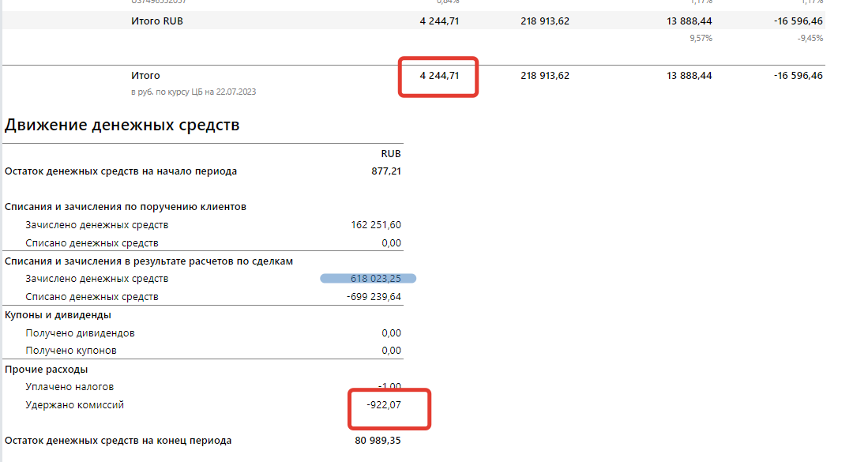Click -16 596,46 in the Итого RUB row

click(798, 21)
